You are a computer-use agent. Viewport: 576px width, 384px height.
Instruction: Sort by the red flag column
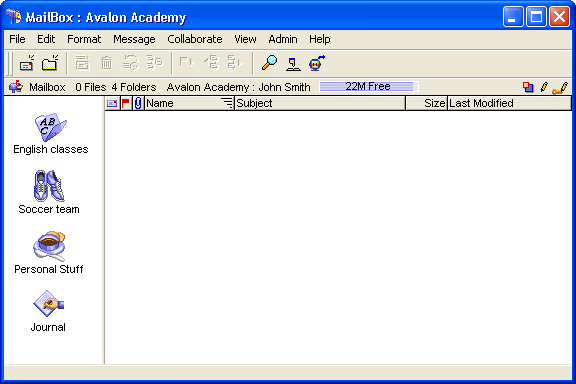pos(126,103)
